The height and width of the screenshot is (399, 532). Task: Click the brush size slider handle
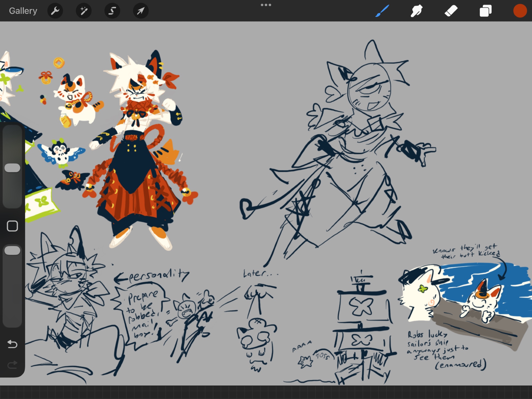13,168
